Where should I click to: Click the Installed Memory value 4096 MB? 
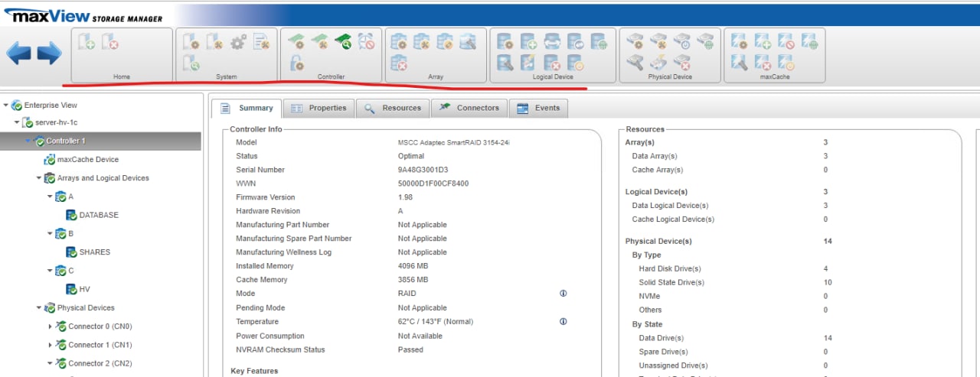point(413,266)
